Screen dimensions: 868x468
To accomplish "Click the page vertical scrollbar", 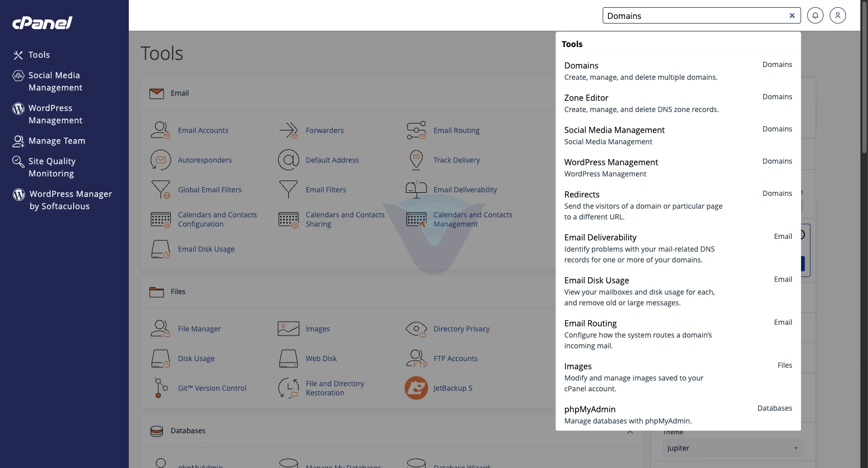I will coord(864,77).
